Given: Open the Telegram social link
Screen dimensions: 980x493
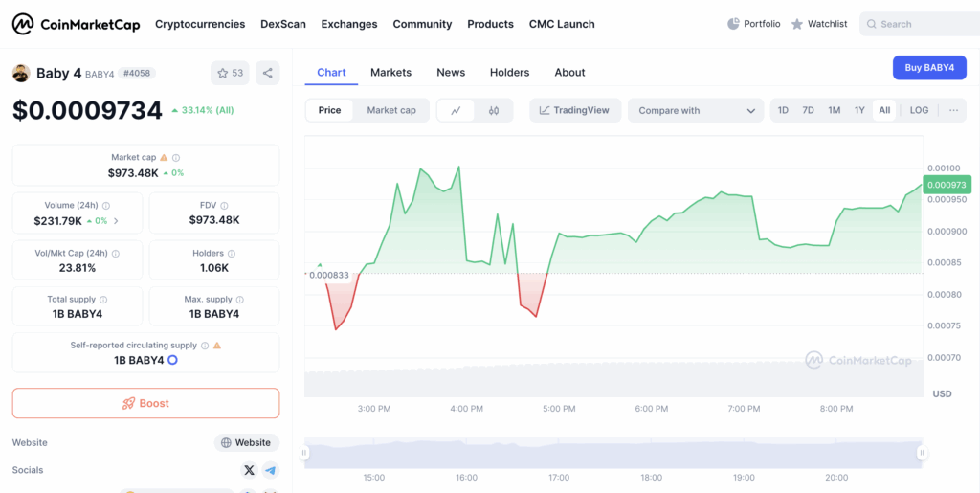Looking at the screenshot, I should pos(271,470).
